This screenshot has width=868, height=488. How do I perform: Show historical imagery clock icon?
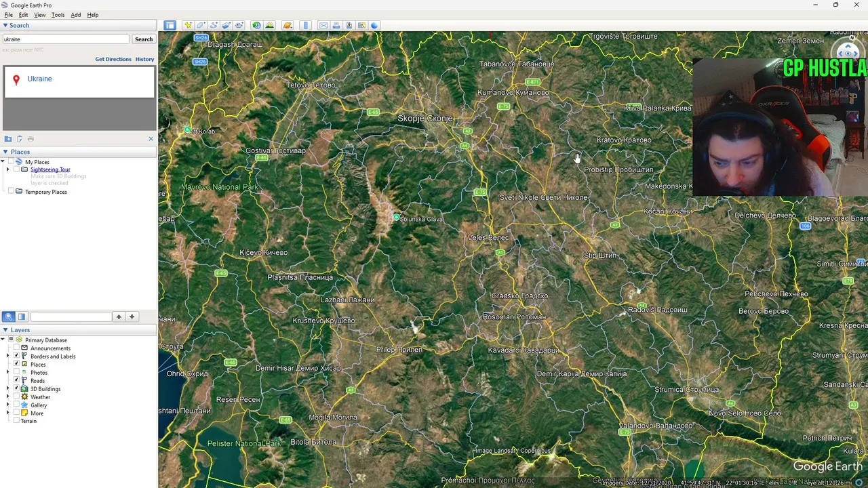(x=256, y=26)
